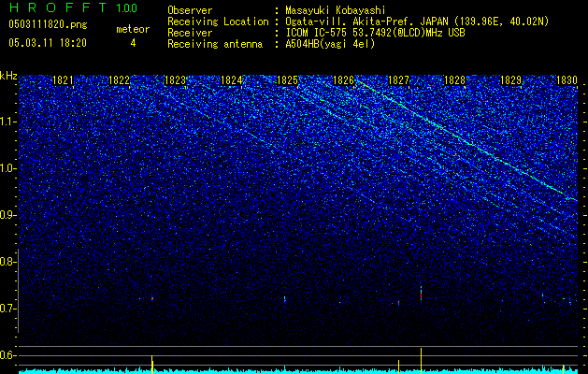Click the meteor count label
588x374 pixels.
133,29
